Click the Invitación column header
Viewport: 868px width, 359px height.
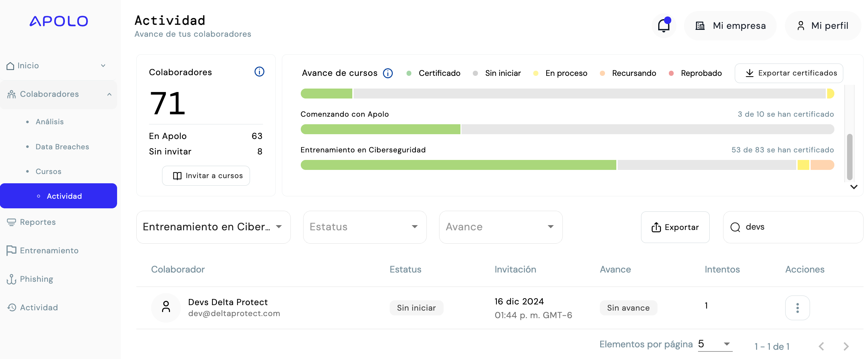click(515, 270)
